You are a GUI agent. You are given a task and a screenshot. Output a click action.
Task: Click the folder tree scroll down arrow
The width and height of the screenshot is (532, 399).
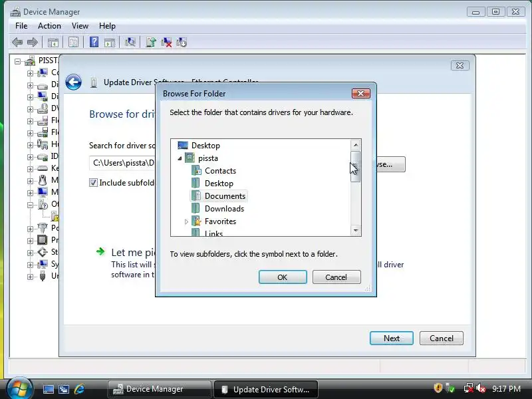point(355,230)
